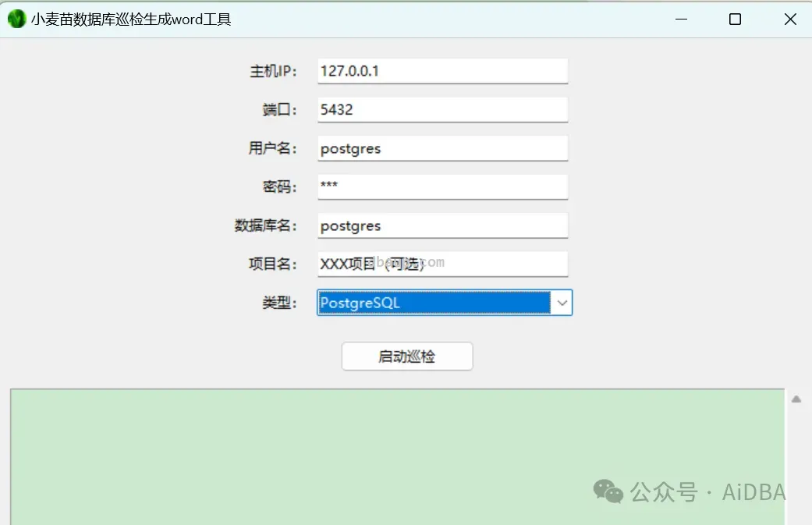Close the database inspection tool window

tap(790, 20)
